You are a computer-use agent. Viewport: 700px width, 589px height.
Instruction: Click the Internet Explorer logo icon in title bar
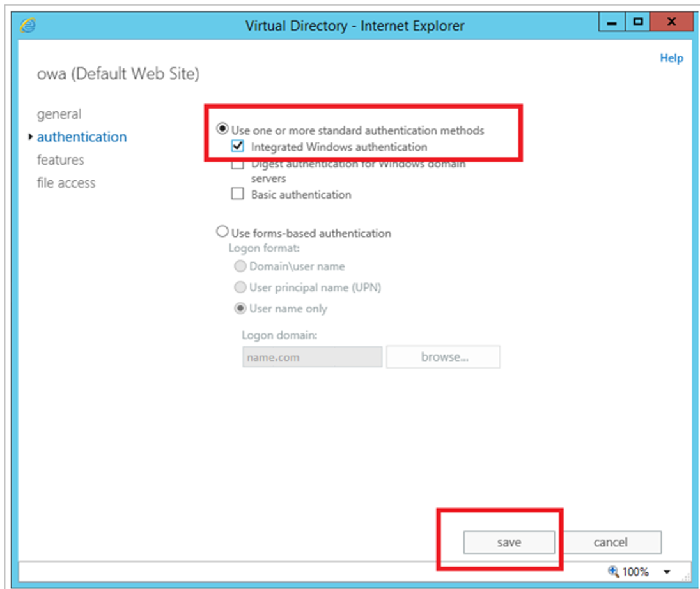[x=27, y=26]
